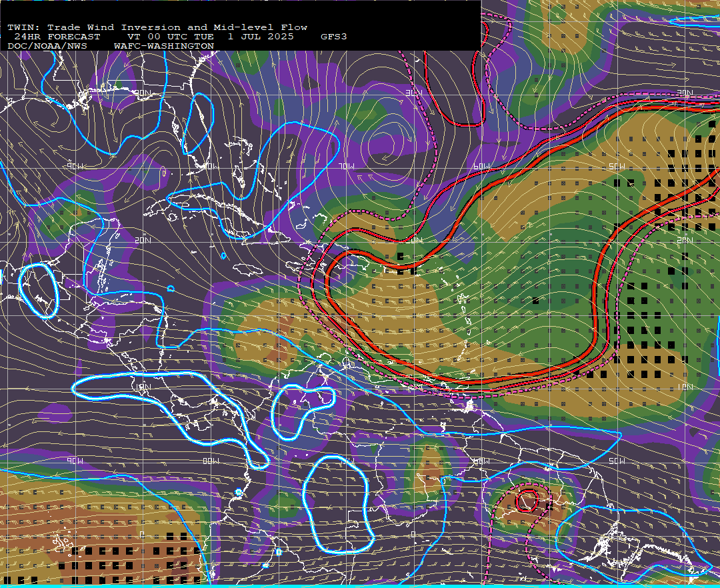Click the '90W' longitude label above Yucatan
This screenshot has width=720, height=588.
coord(76,166)
